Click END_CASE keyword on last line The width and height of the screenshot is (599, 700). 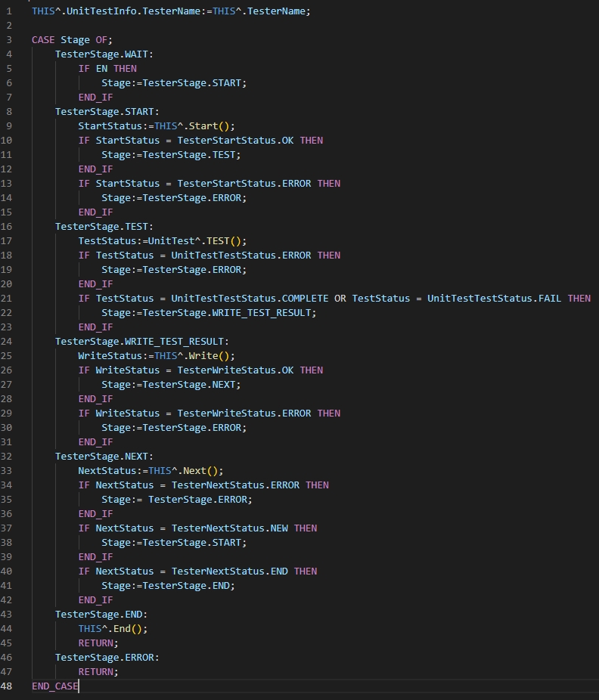tap(55, 686)
